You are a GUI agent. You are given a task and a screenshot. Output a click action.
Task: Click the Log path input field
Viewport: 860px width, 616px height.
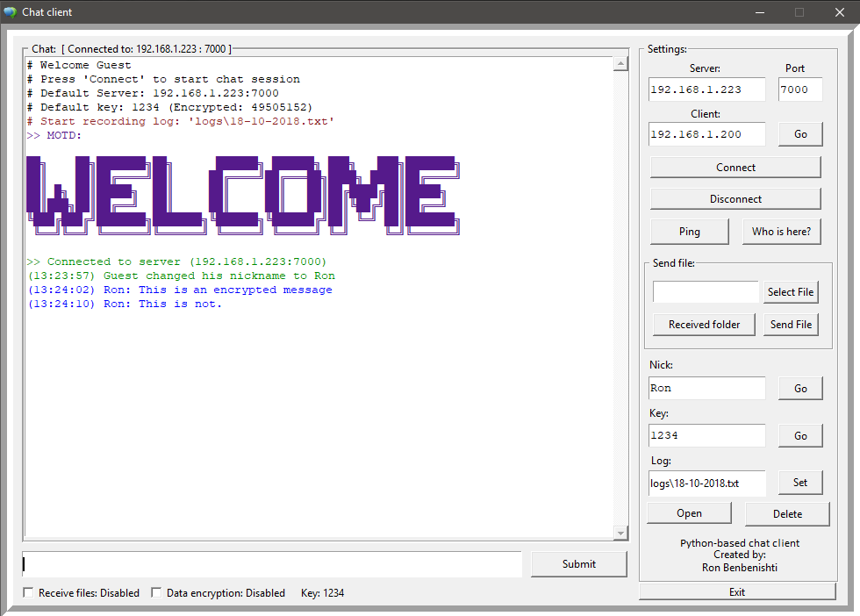706,483
